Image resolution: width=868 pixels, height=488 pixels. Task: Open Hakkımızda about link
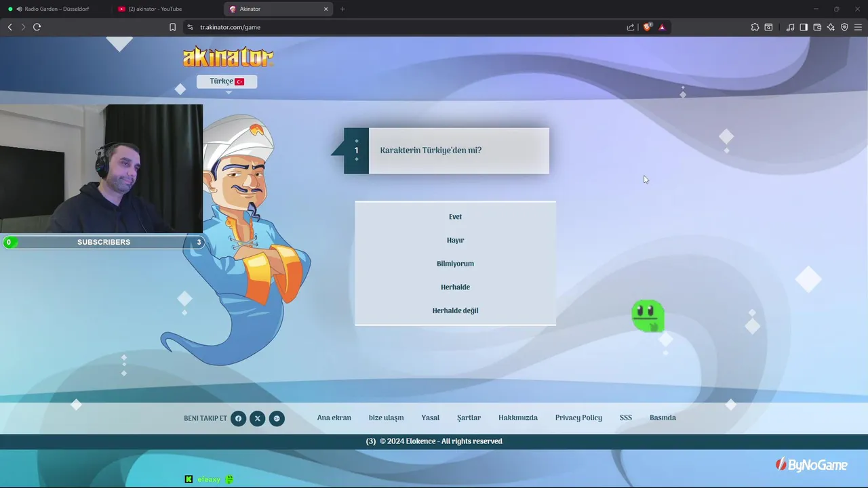click(x=518, y=418)
